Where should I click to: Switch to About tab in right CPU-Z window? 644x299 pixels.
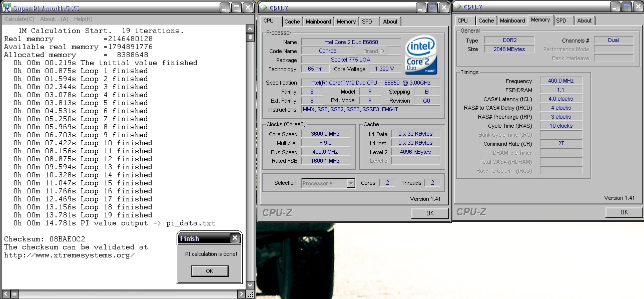click(584, 21)
